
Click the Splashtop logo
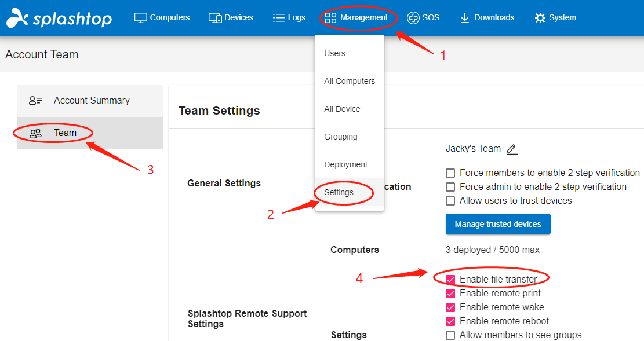(59, 18)
